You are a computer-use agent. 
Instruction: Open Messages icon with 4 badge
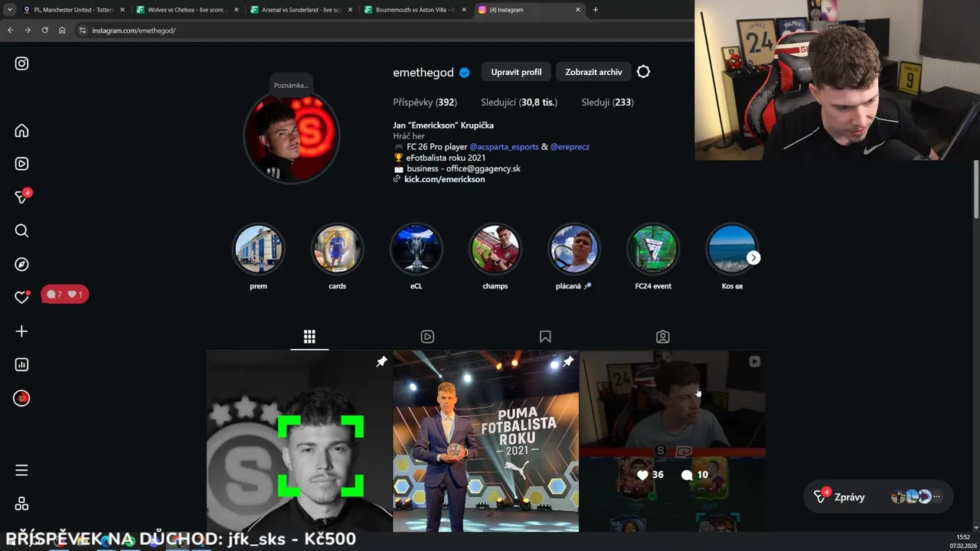point(22,197)
